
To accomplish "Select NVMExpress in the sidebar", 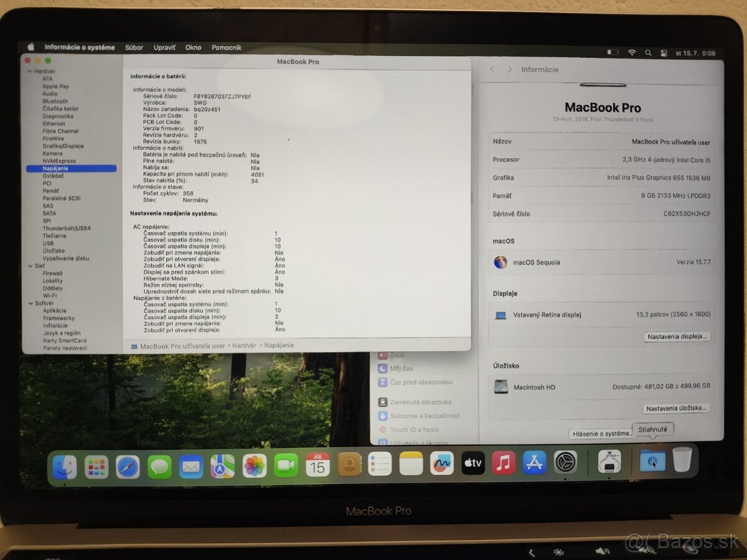I will [59, 161].
